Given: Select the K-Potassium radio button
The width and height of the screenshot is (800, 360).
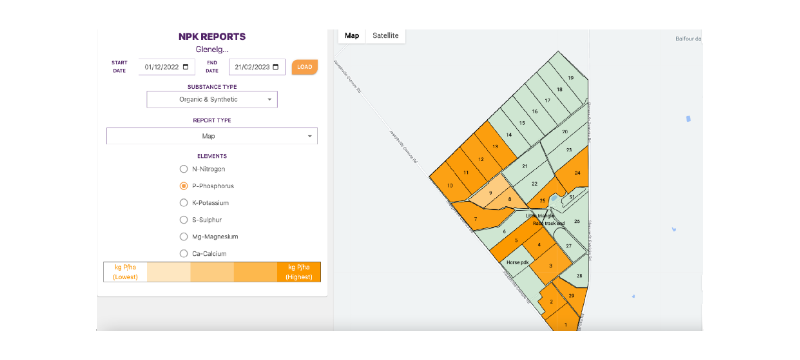Looking at the screenshot, I should [184, 202].
